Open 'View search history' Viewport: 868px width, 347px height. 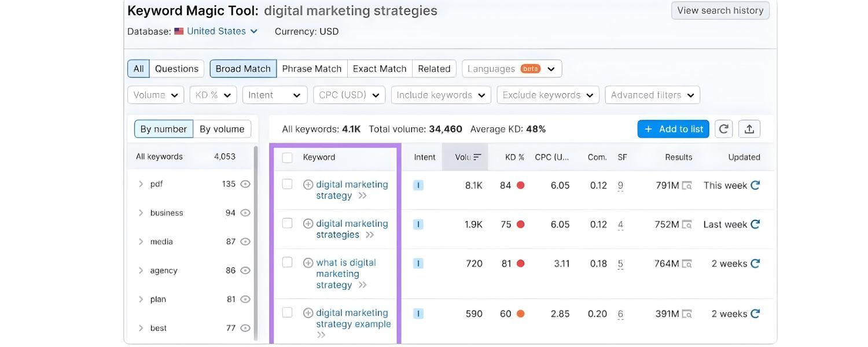[x=720, y=10]
